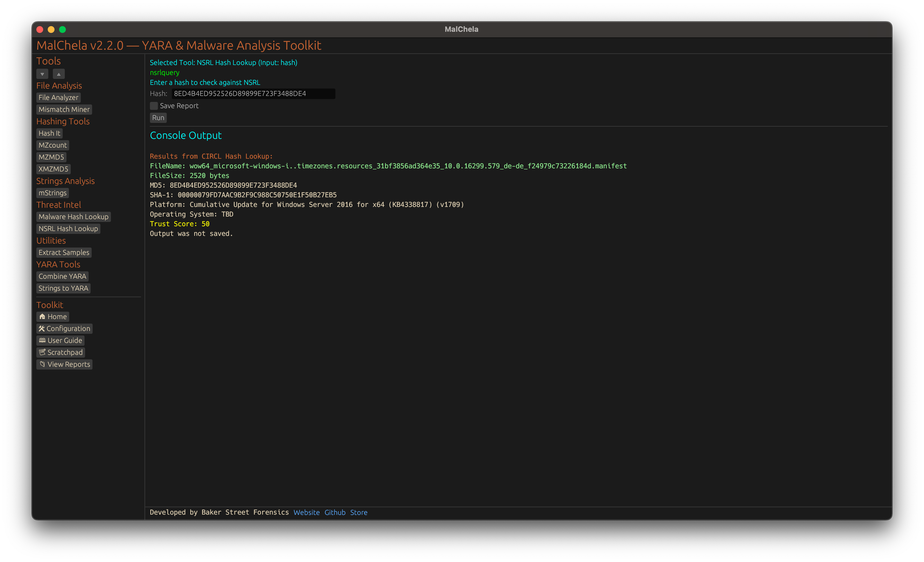
Task: Click the SHA-1 hash result line
Action: click(243, 195)
